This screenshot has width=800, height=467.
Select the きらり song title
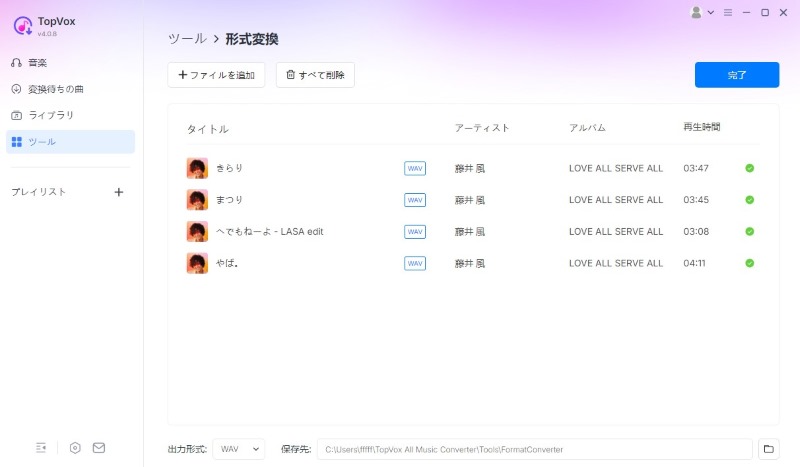[229, 168]
